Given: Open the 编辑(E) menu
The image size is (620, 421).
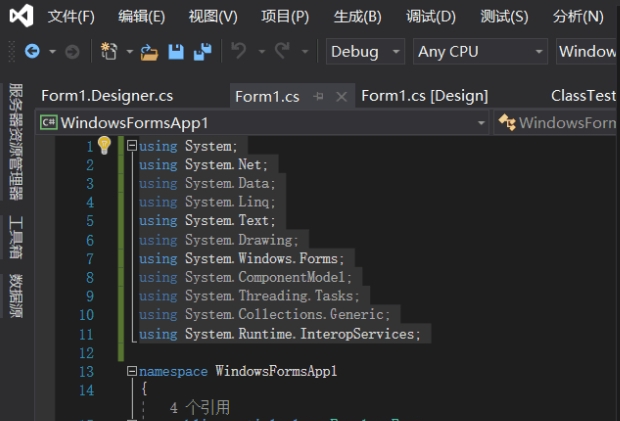Looking at the screenshot, I should point(142,17).
